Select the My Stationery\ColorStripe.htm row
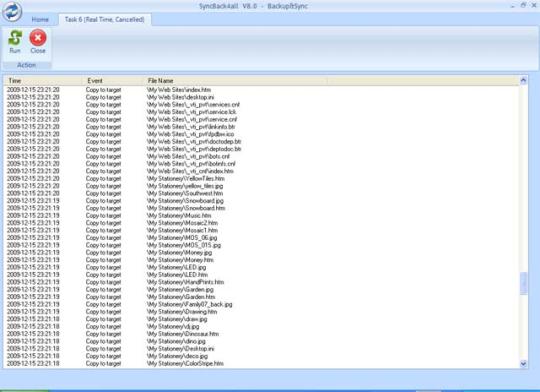 pyautogui.click(x=261, y=364)
